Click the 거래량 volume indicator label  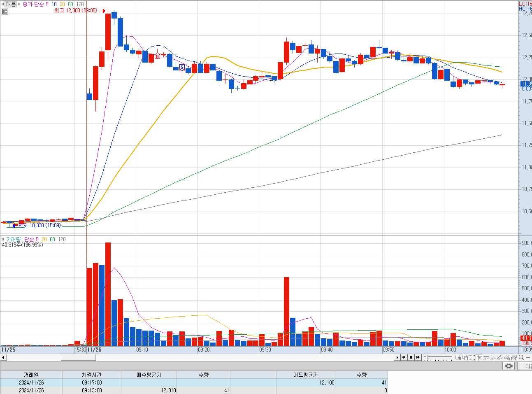click(13, 239)
